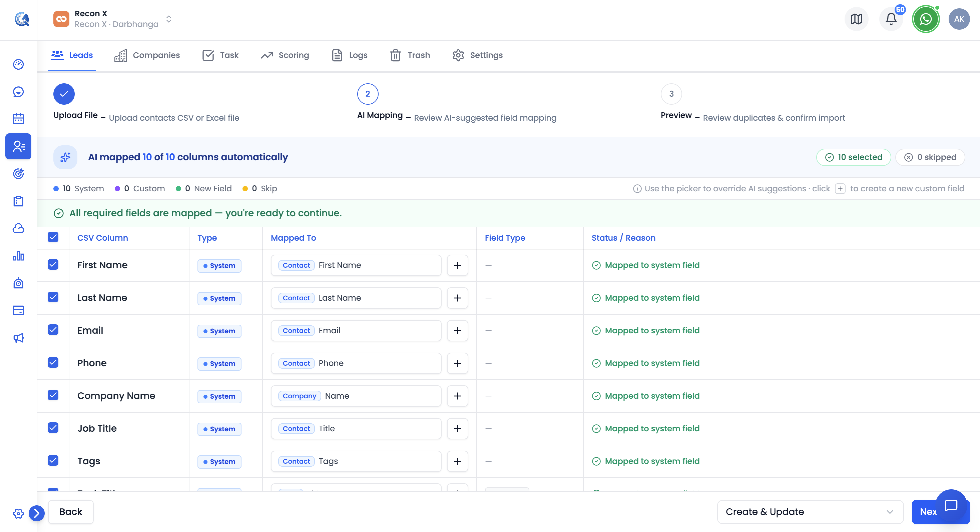Uncheck the Company Name row checkbox
Viewport: 980px width, 532px height.
tap(53, 395)
